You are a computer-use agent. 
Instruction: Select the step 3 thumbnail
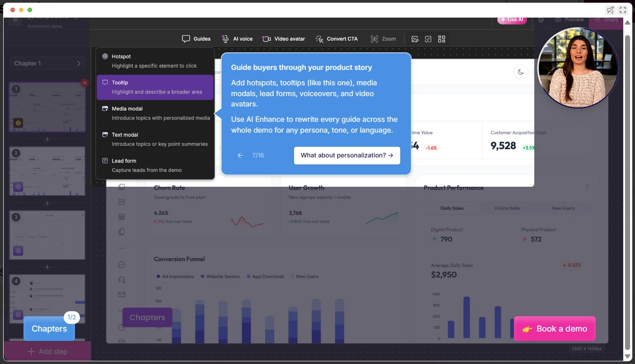pos(47,235)
